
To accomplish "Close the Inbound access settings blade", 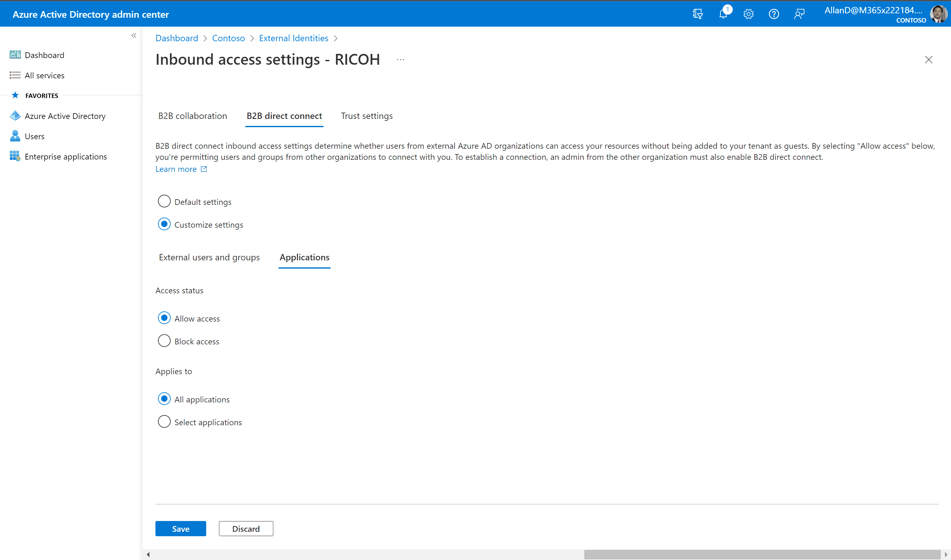I will coord(928,60).
